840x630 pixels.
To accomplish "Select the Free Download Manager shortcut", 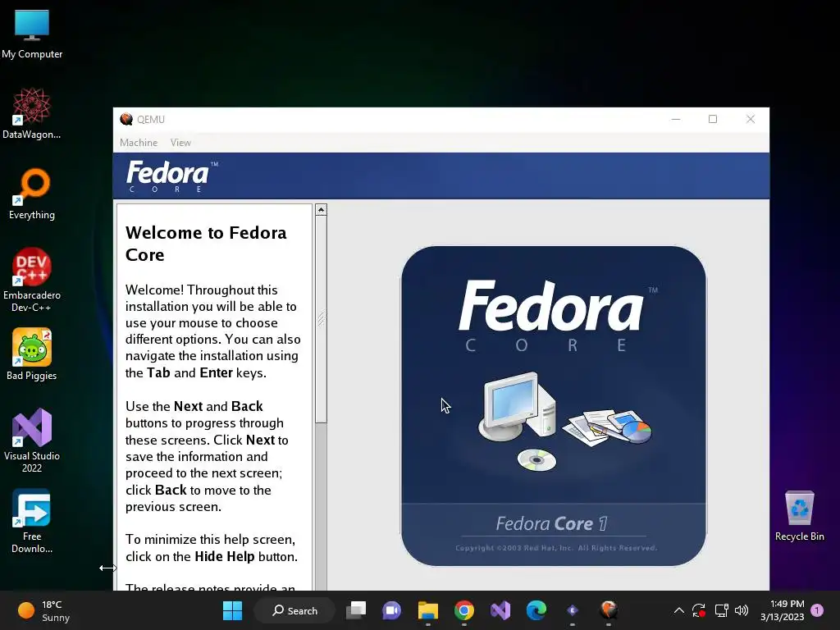I will point(32,521).
